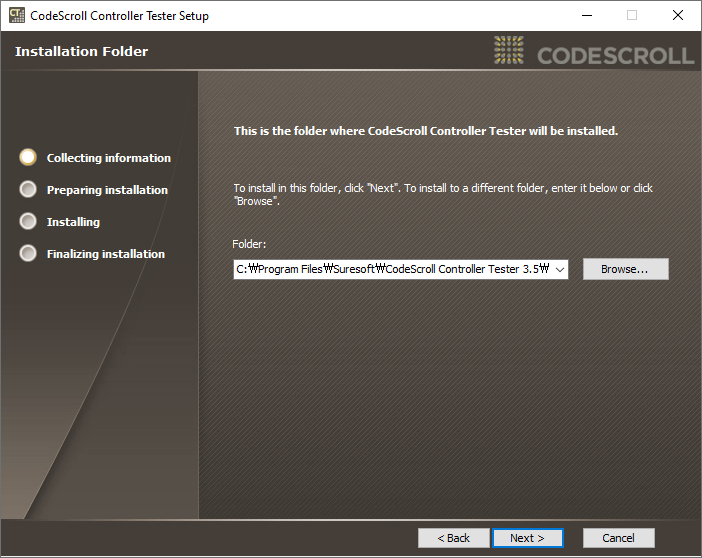Click the 'Collecting information' step text

pos(109,158)
